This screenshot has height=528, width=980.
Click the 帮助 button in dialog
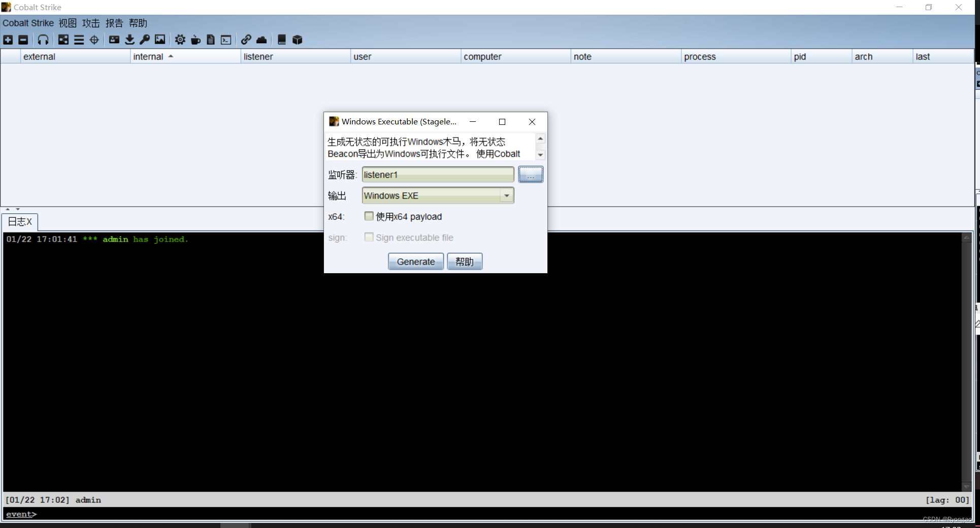[x=465, y=261]
